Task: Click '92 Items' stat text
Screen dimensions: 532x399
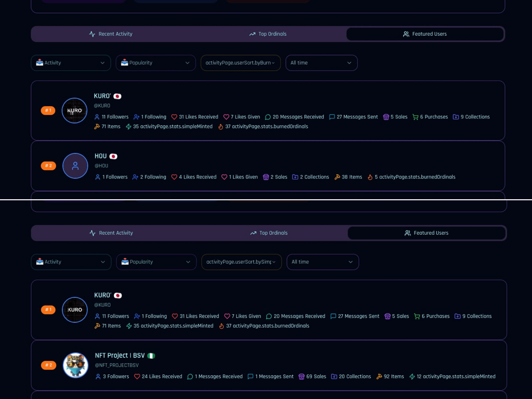Action: pos(394,376)
